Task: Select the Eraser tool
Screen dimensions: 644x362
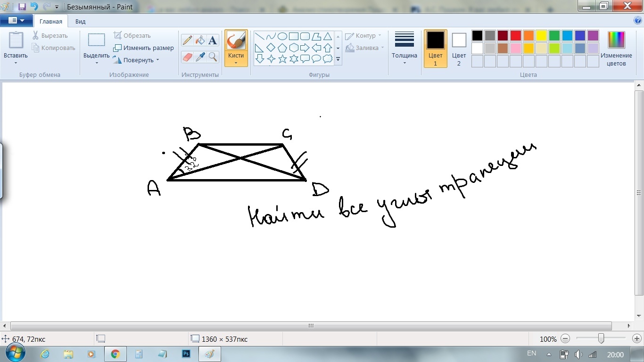Action: 187,57
